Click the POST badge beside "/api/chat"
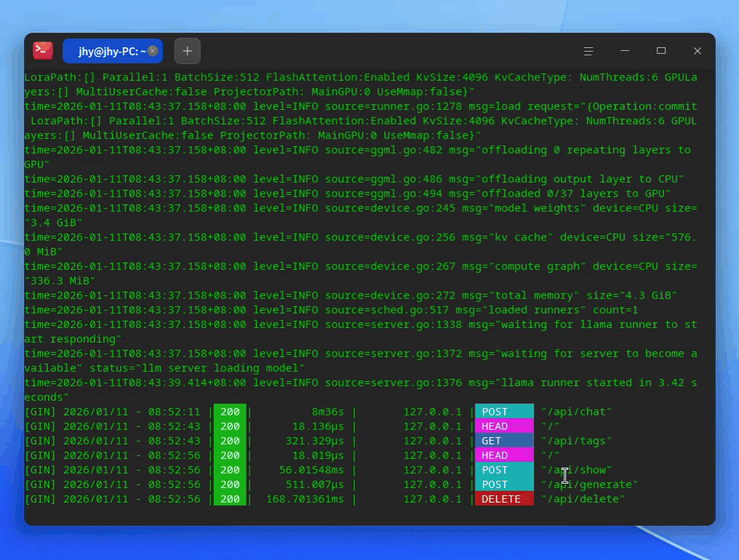Viewport: 739px width, 560px height. pos(504,412)
